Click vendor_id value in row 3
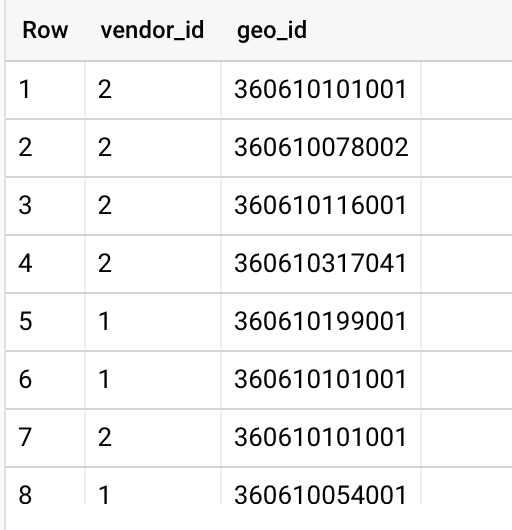The height and width of the screenshot is (530, 512). [105, 206]
